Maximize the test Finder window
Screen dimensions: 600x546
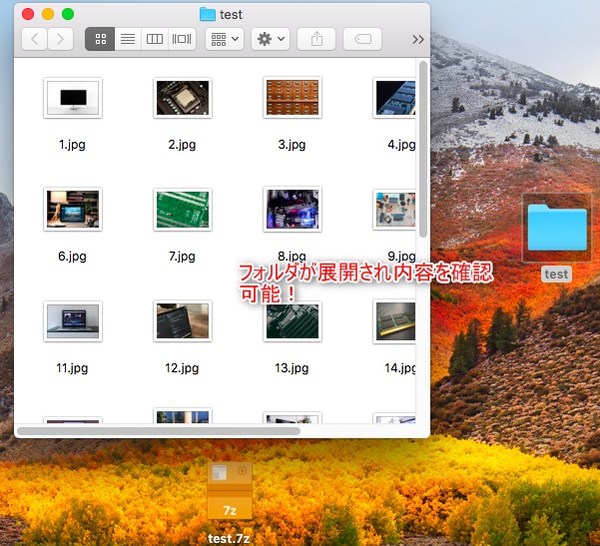click(x=68, y=14)
